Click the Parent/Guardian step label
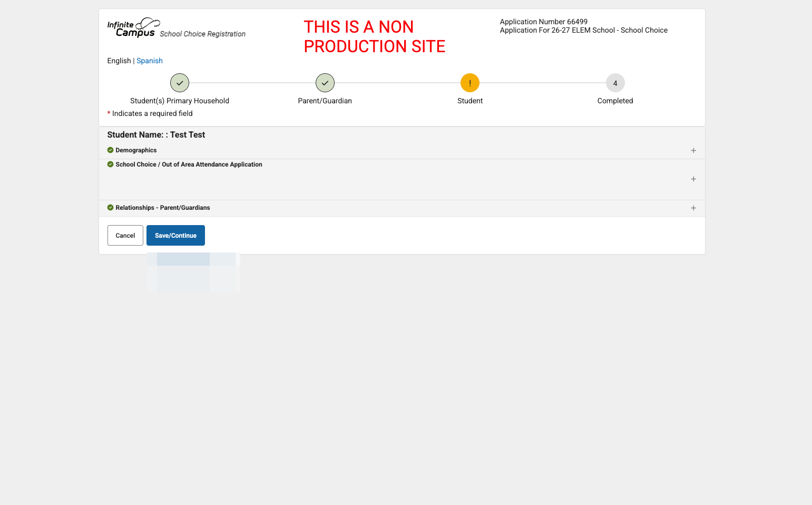The width and height of the screenshot is (812, 505). (x=325, y=101)
